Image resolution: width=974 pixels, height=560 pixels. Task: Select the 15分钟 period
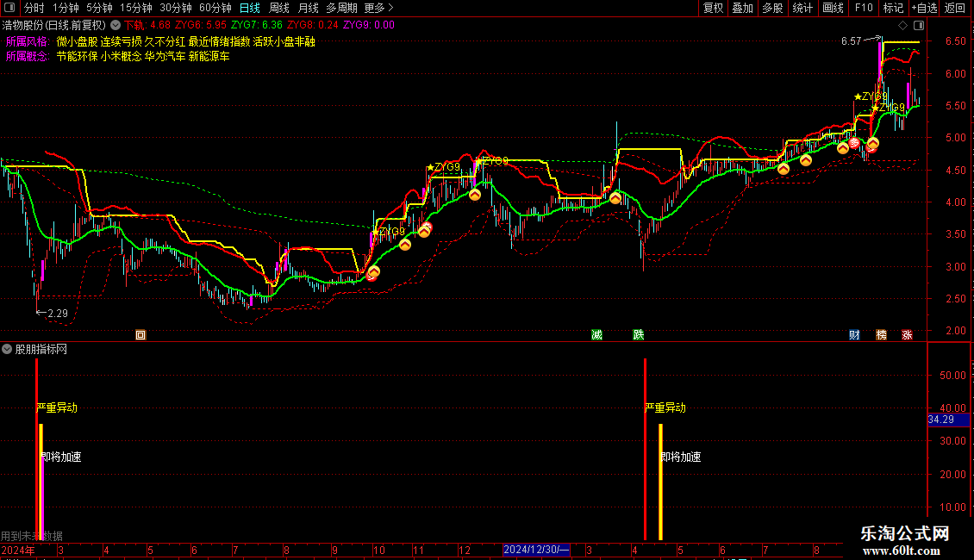(136, 8)
